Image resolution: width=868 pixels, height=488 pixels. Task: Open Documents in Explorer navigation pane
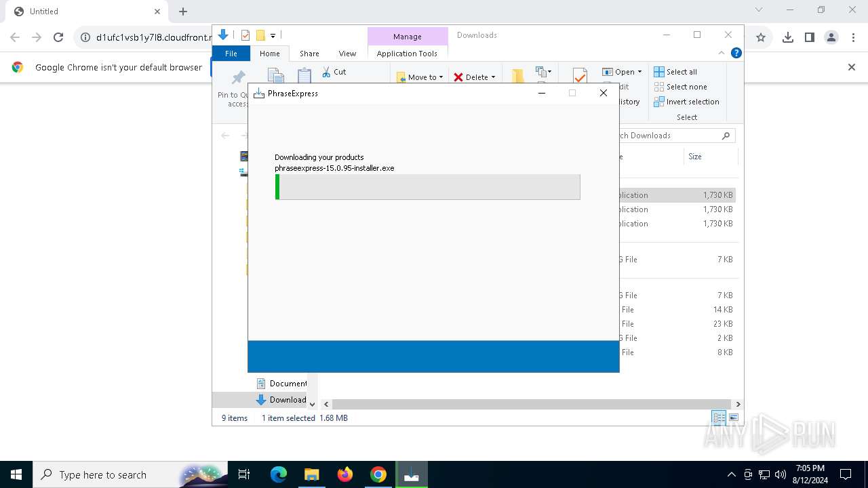click(x=281, y=384)
